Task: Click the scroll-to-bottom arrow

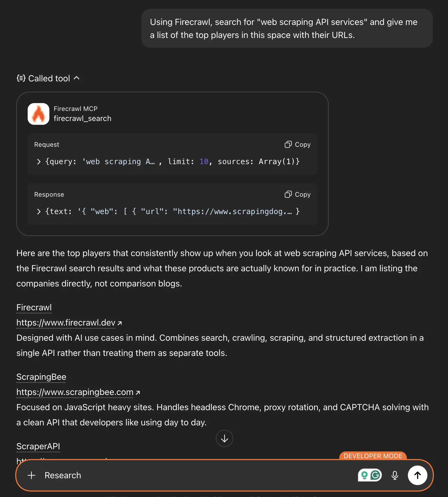Action: pos(224,438)
